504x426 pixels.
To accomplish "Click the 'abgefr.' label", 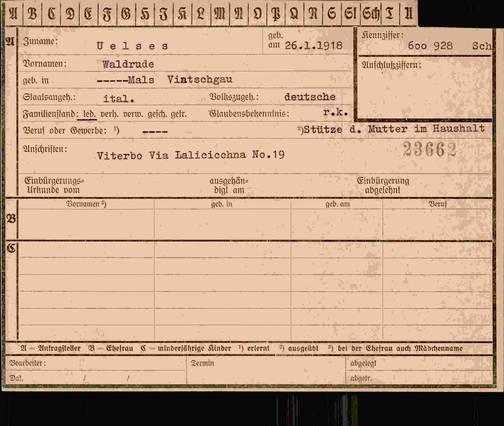I will pos(361,378).
